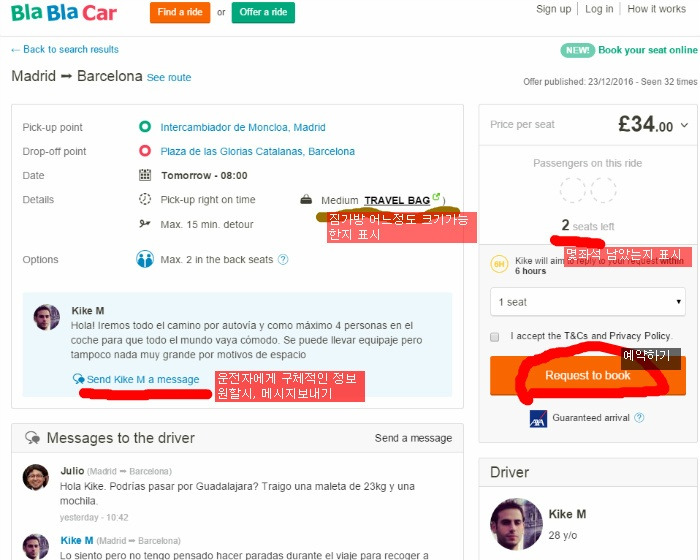The width and height of the screenshot is (700, 560).
Task: Click the Kike M name link in message reply
Action: pos(77,540)
